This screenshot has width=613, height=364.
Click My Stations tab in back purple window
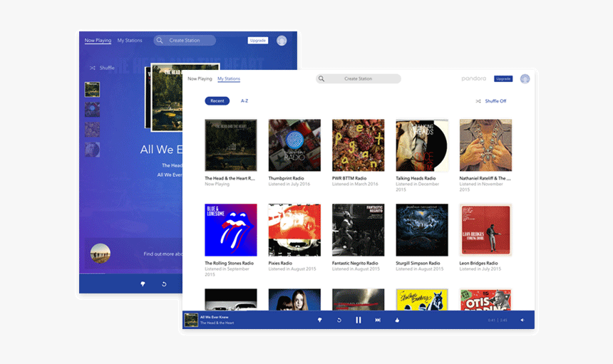tap(130, 40)
